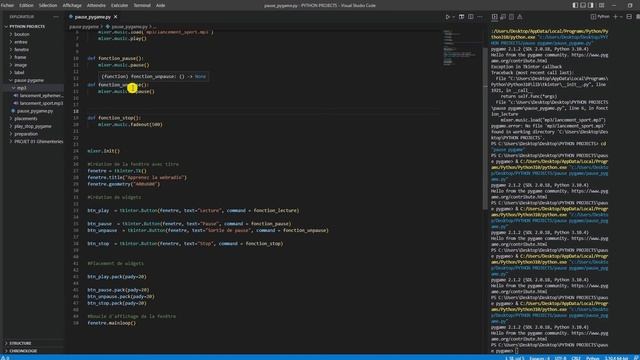Toggle the primary side bar layout
640x360 pixels.
[575, 5]
